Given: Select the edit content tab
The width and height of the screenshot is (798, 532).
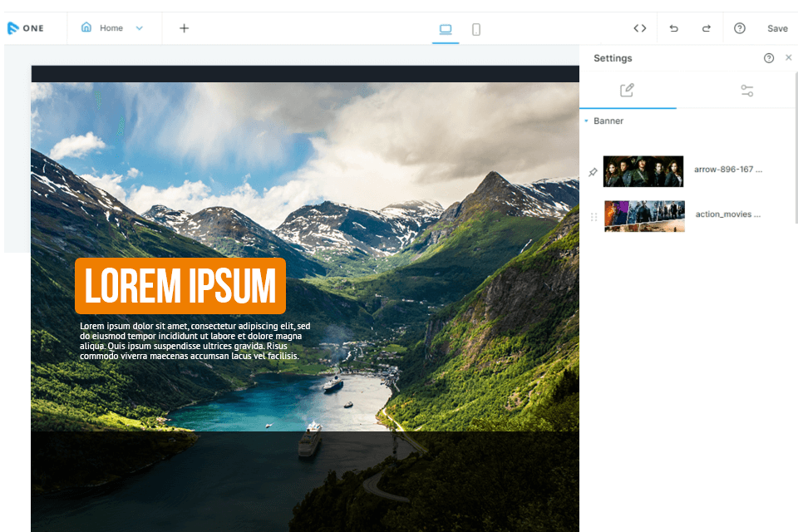Looking at the screenshot, I should pyautogui.click(x=627, y=90).
